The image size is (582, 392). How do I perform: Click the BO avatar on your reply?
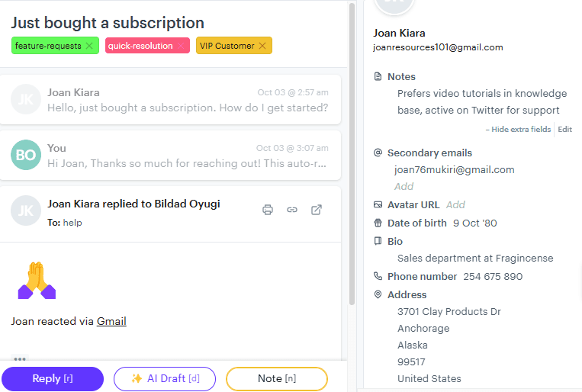click(x=26, y=155)
